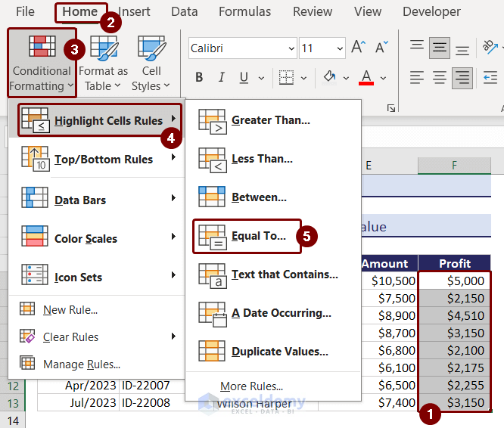Toggle Top Align
The width and height of the screenshot is (504, 428).
coord(416,45)
